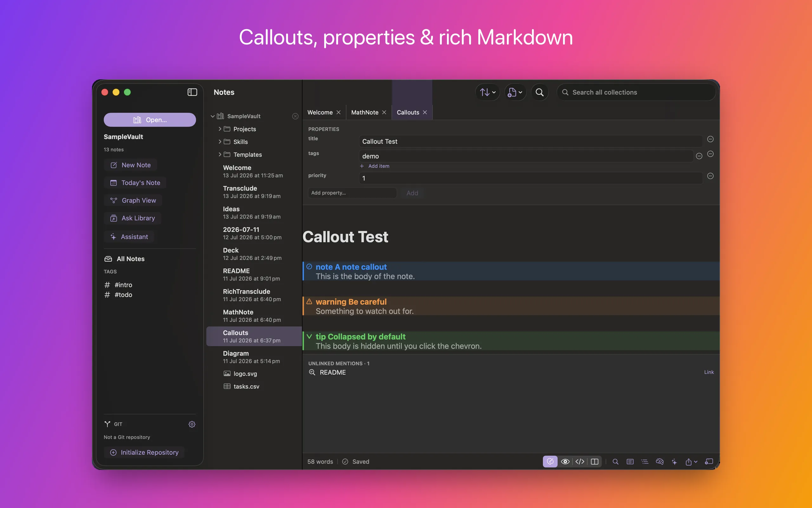Switch to preview eye mode
This screenshot has width=812, height=508.
tap(565, 462)
